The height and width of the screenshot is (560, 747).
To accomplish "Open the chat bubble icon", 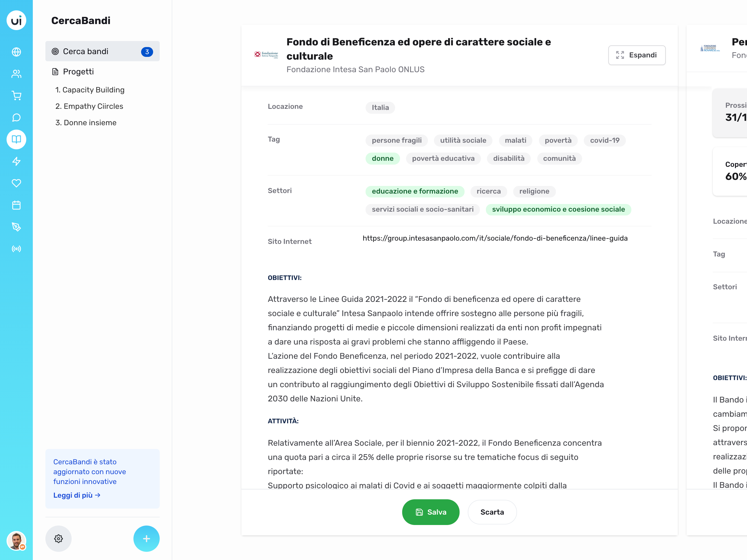I will 16,118.
